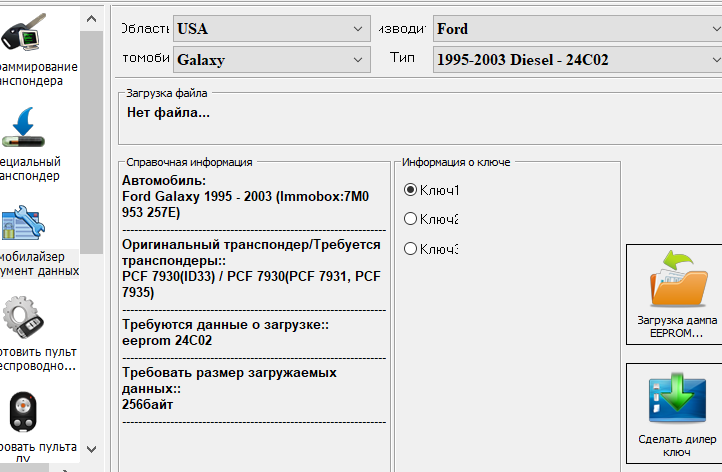This screenshot has width=722, height=472.
Task: Click the 'Ford Galaxy 1995 - 2003' info text
Action: click(197, 196)
